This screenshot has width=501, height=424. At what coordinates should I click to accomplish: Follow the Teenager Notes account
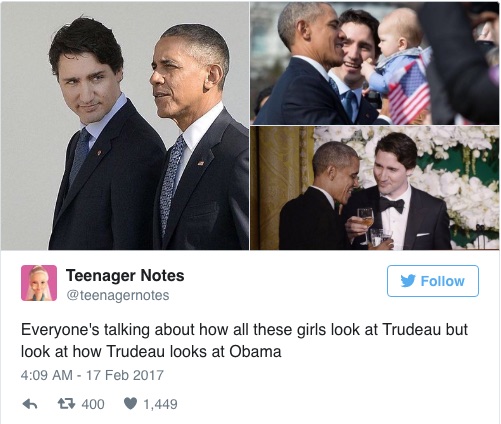[x=433, y=281]
